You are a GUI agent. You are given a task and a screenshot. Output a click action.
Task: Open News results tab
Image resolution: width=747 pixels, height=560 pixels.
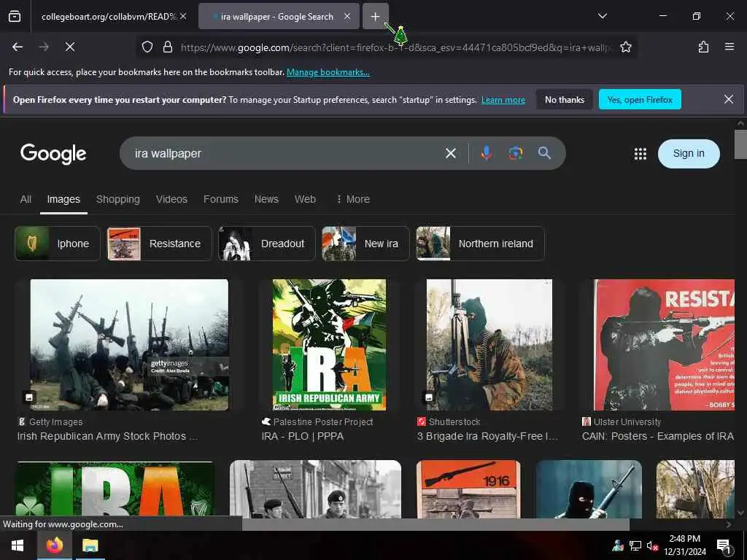tap(266, 199)
